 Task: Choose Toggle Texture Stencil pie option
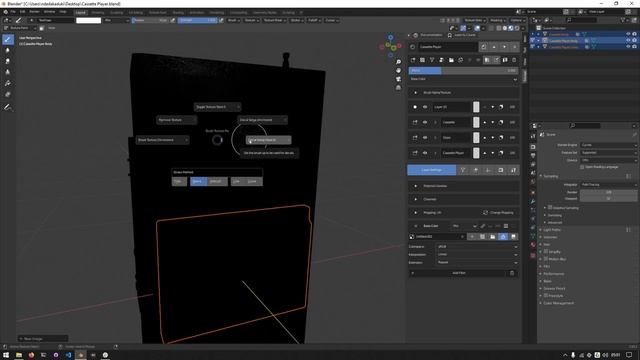click(x=217, y=107)
